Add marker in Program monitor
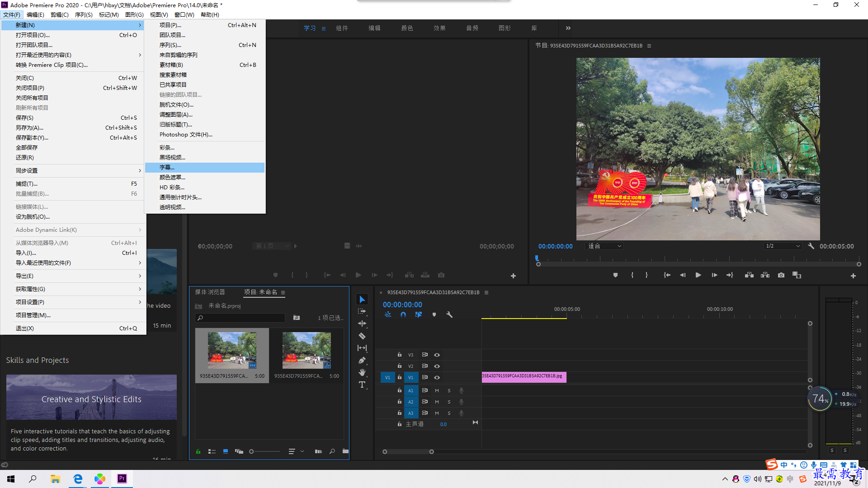The width and height of the screenshot is (868, 488). pyautogui.click(x=615, y=275)
